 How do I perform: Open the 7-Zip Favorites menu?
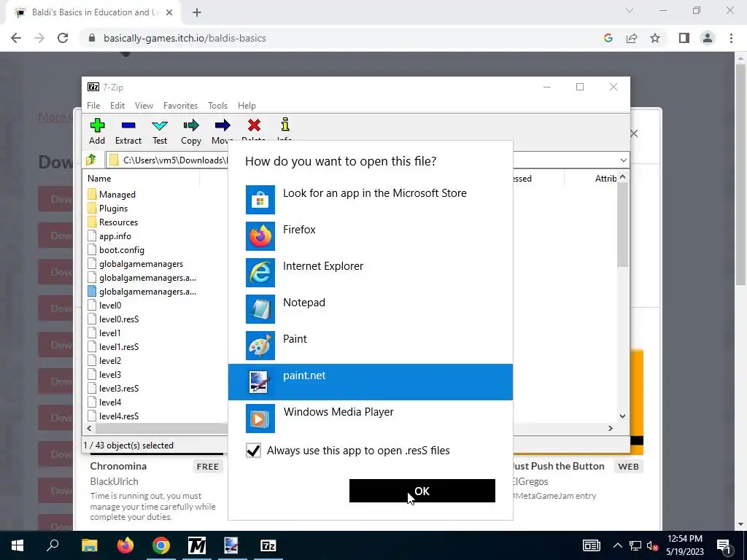pos(181,106)
